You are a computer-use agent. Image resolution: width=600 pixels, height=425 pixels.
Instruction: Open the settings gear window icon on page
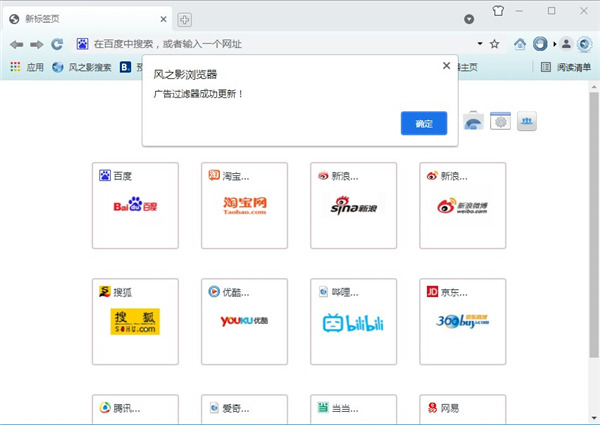tap(500, 122)
